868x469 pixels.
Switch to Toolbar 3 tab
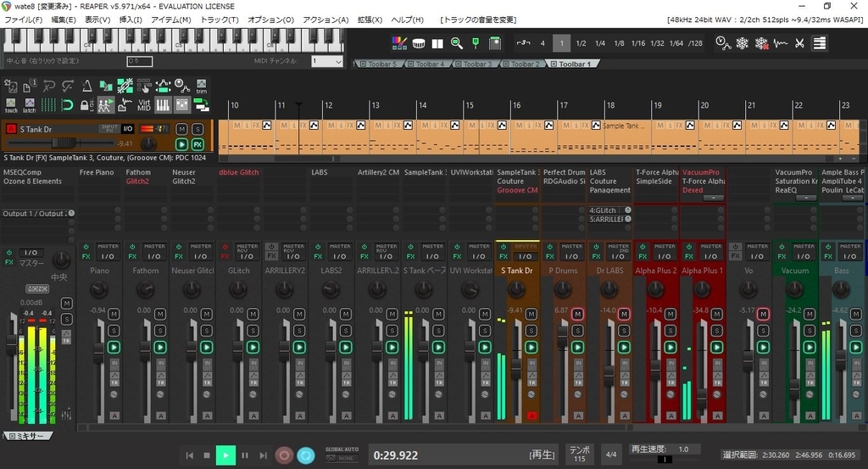point(477,64)
